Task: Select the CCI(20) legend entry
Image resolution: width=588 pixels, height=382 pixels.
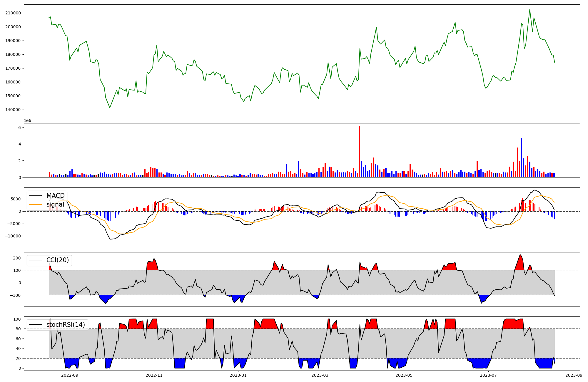Action: click(x=58, y=260)
